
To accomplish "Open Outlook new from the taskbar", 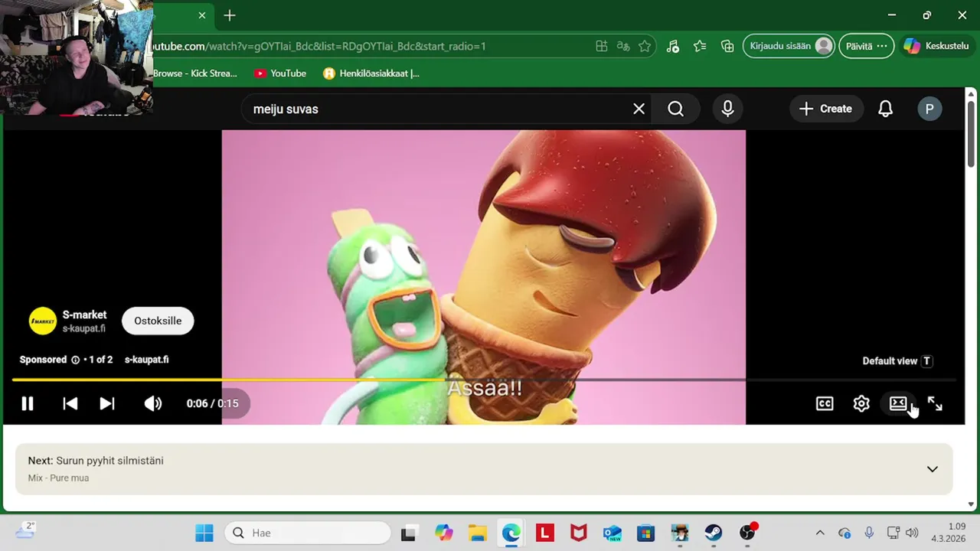I will point(612,533).
